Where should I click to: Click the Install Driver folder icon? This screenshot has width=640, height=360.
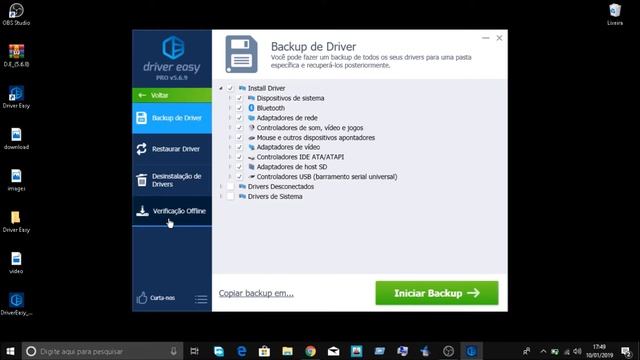click(x=242, y=88)
